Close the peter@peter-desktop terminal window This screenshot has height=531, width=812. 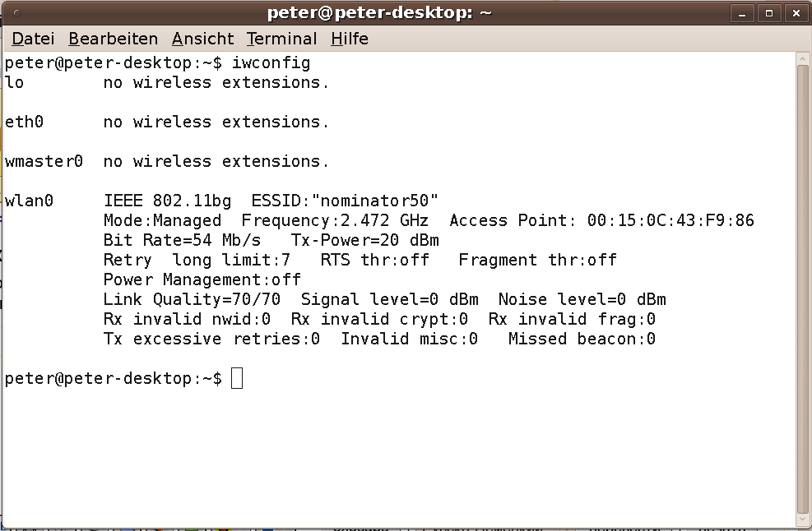796,13
